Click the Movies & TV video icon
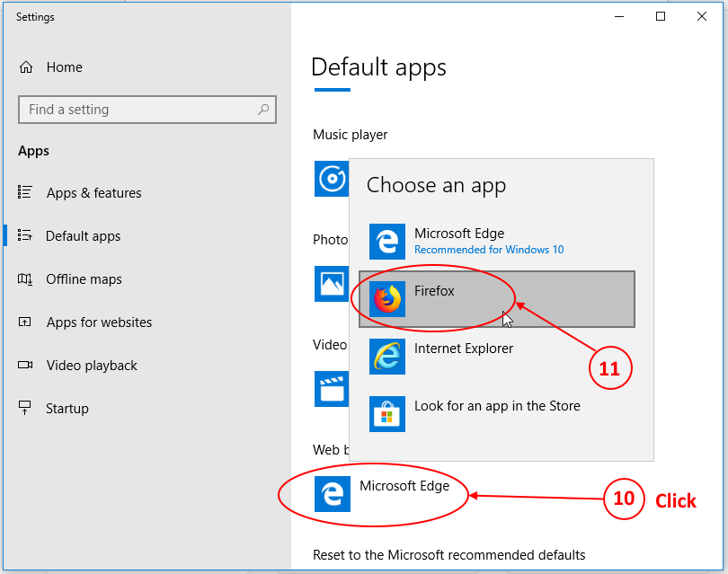Viewport: 728px width, 574px height. click(x=332, y=389)
